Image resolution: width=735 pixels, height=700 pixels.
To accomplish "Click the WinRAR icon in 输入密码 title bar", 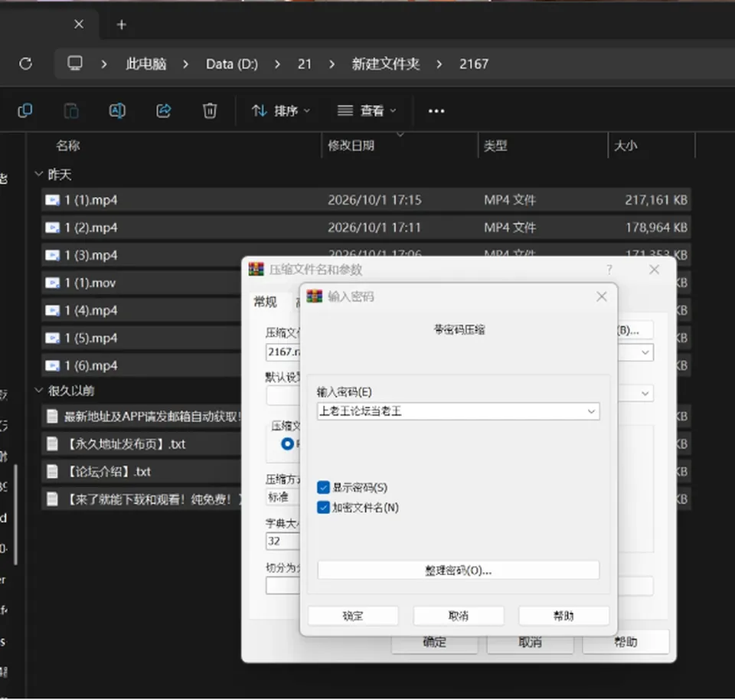I will (x=314, y=296).
